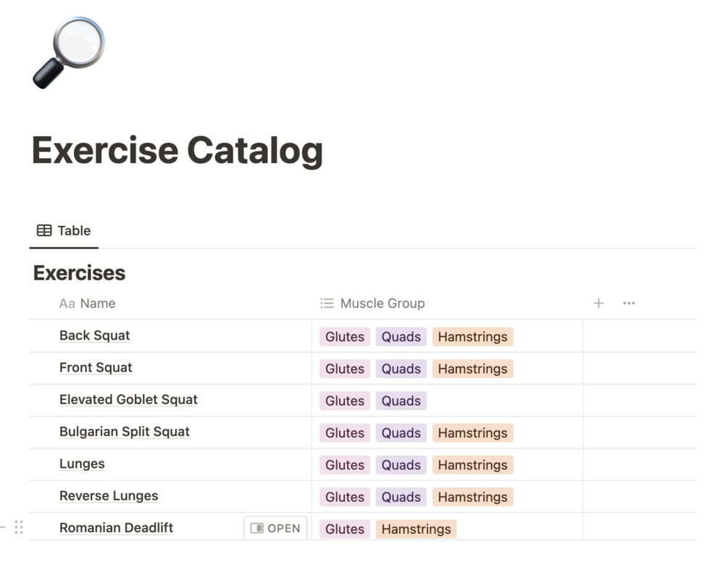Viewport: 728px width, 562px height.
Task: Click the Exercises database heading
Action: click(80, 273)
